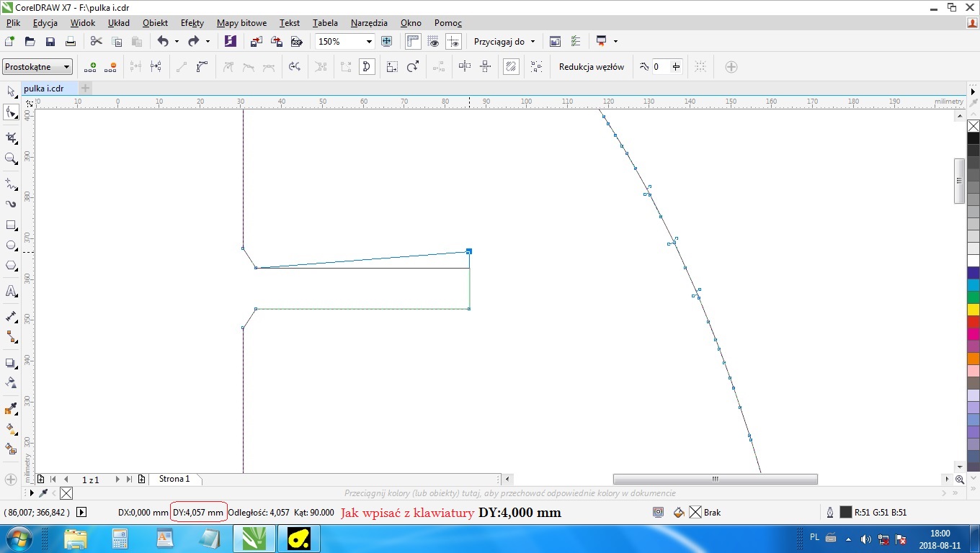Viewport: 980px width, 553px height.
Task: Open the Mapy bitowe menu
Action: [241, 23]
